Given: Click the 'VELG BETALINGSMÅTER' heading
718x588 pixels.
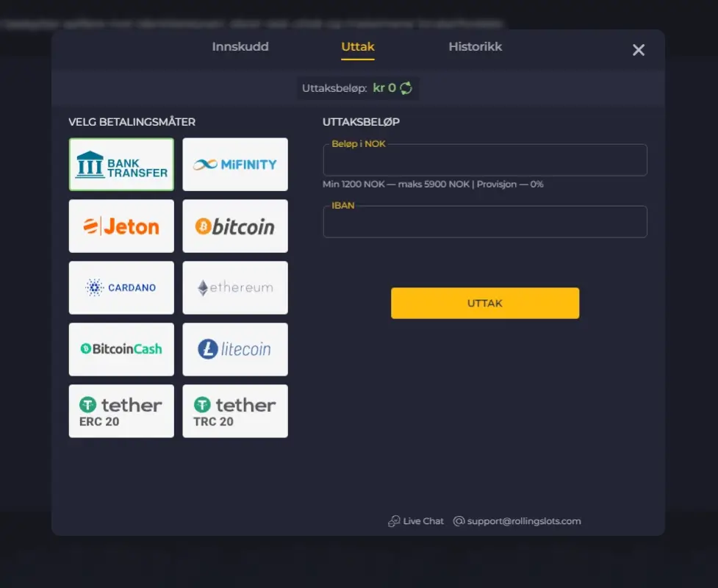Looking at the screenshot, I should point(132,122).
